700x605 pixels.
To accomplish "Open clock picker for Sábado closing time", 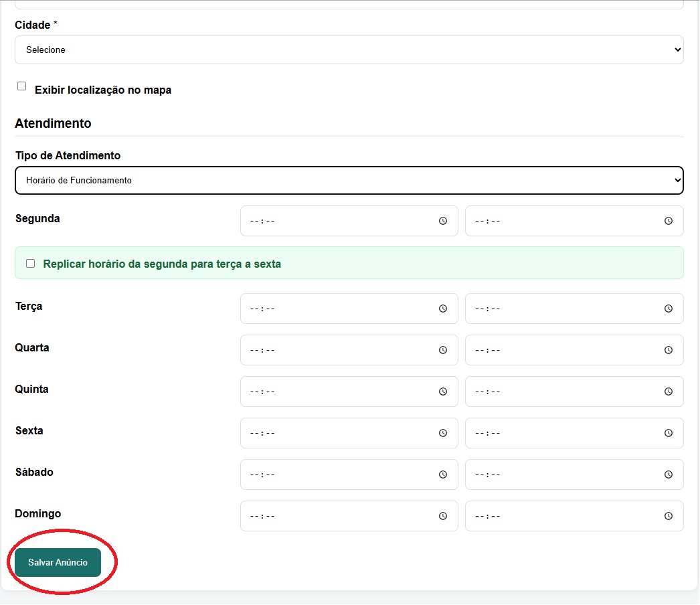I will click(669, 474).
